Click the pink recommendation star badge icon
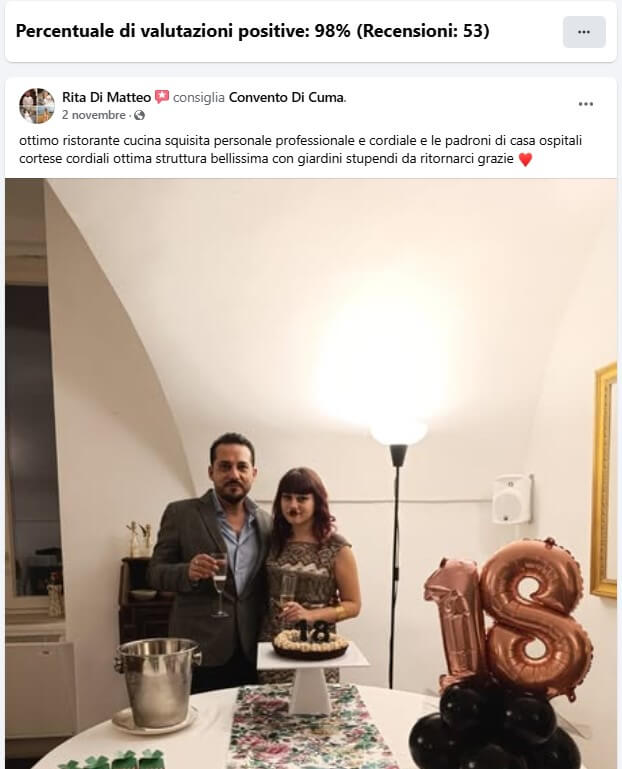The height and width of the screenshot is (769, 622). pos(162,97)
